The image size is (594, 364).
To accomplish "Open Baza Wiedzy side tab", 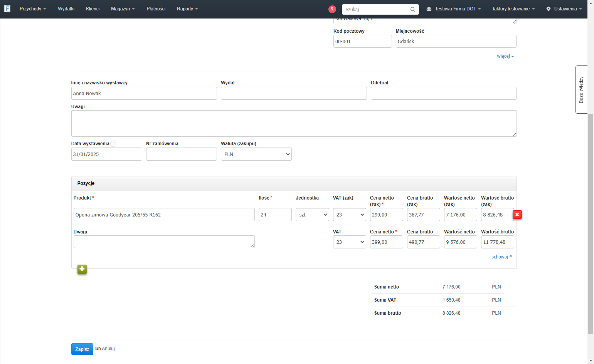I will tap(581, 89).
